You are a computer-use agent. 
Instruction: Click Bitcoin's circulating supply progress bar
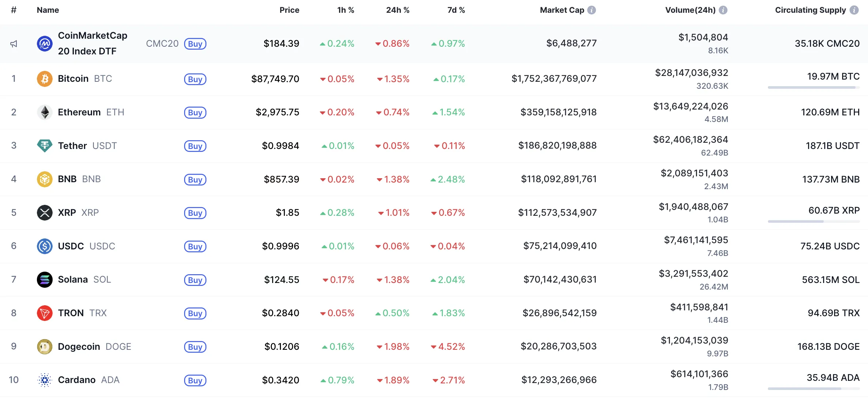[x=814, y=87]
